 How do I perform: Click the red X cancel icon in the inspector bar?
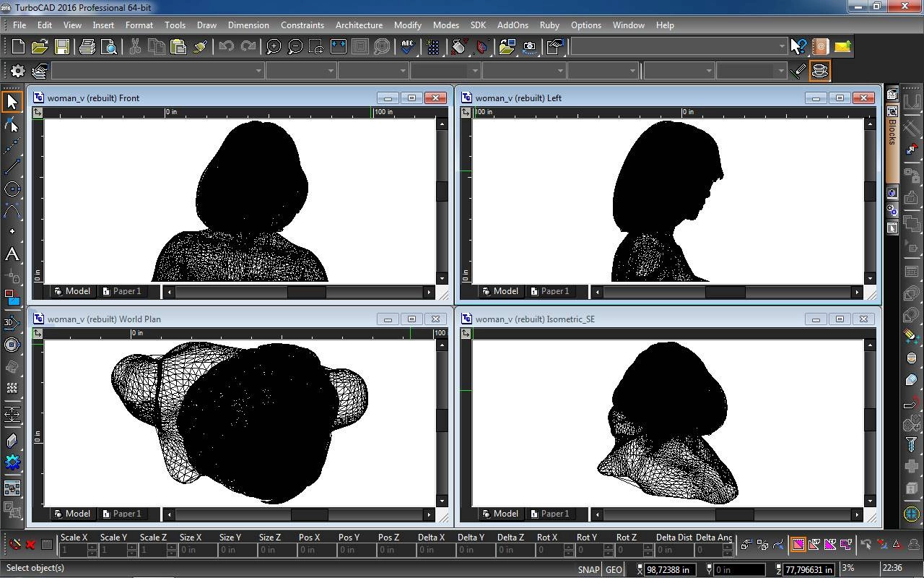[30, 544]
